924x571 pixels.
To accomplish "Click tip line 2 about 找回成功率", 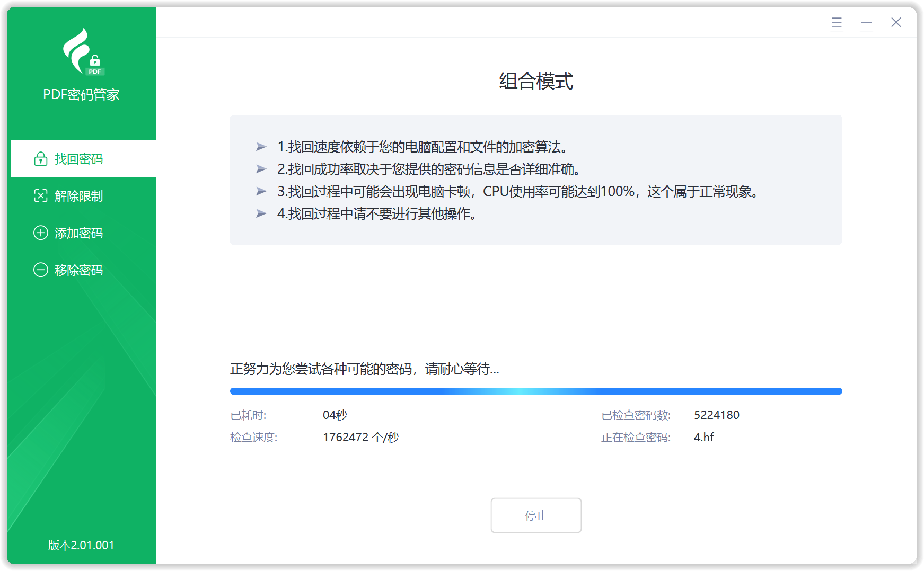I will [429, 169].
